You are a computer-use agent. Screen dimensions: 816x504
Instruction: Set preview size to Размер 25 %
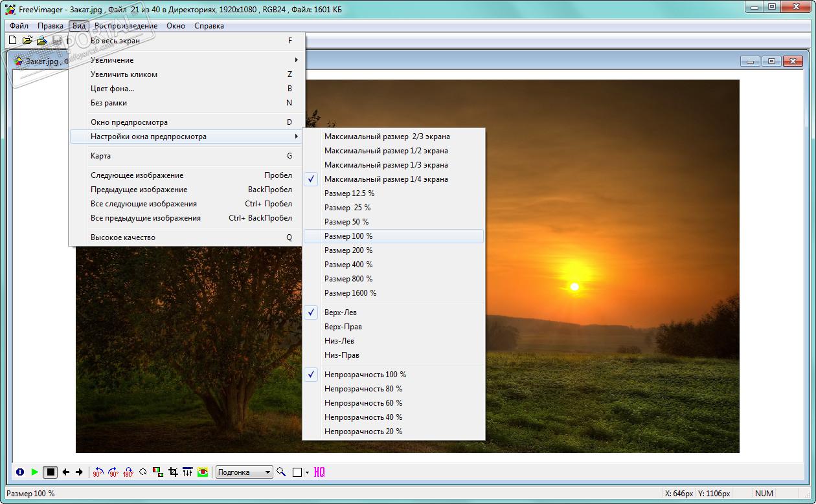394,208
